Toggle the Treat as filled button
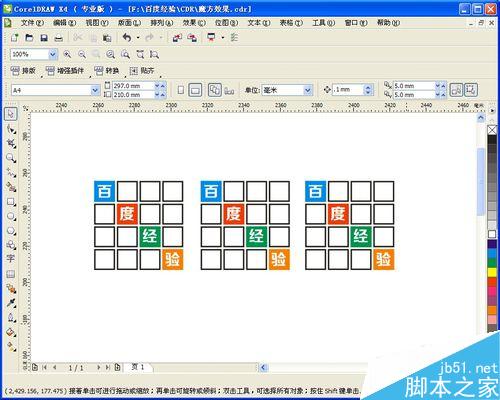Screen dimensions: 500x400 (x=456, y=90)
